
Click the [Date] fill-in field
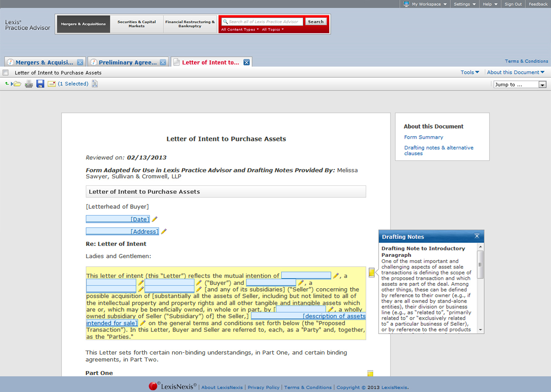click(118, 219)
